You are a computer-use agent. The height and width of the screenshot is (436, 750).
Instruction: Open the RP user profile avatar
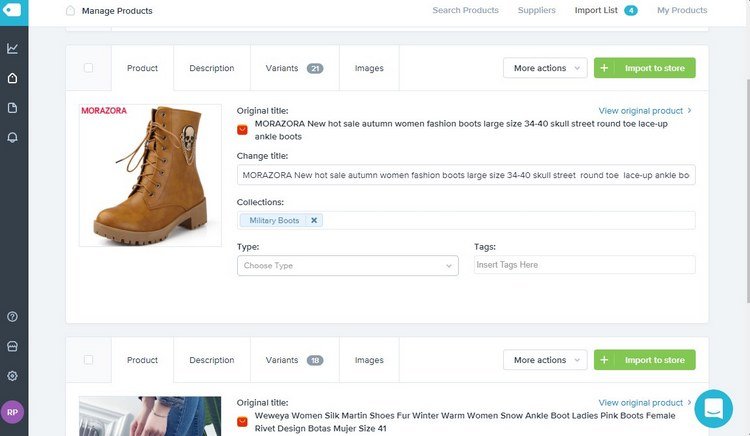(x=12, y=412)
